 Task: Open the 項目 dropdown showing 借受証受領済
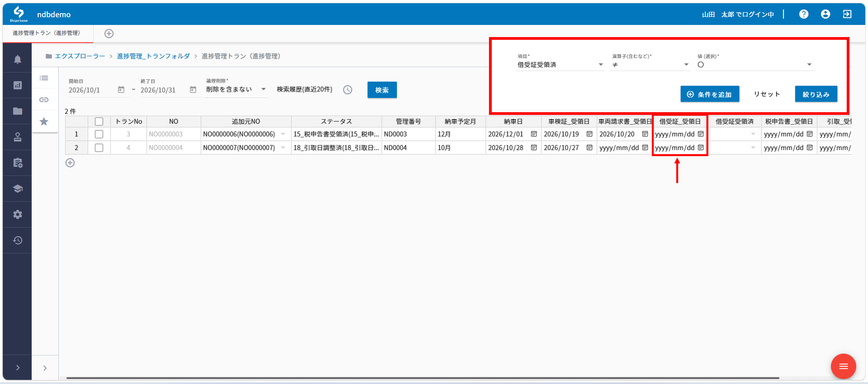tap(560, 65)
